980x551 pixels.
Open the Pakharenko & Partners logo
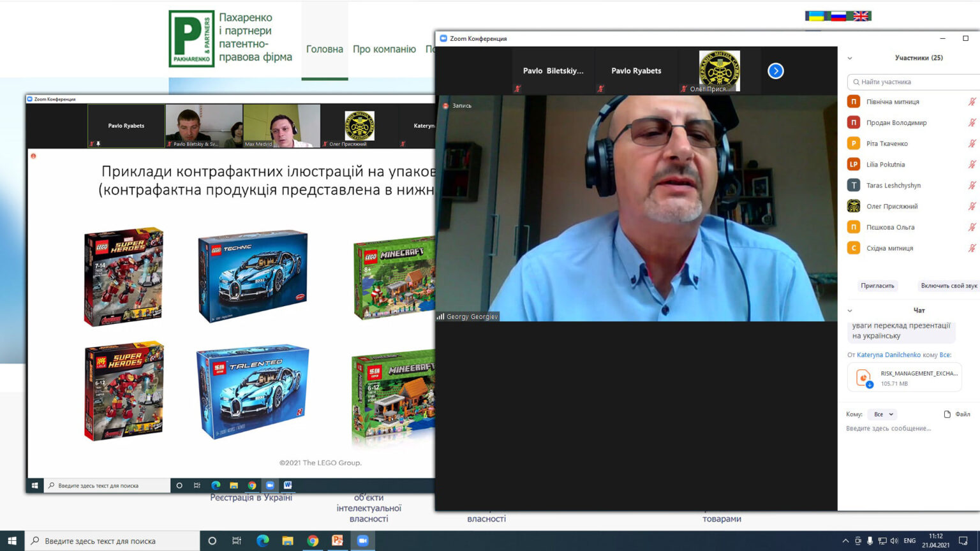[191, 38]
